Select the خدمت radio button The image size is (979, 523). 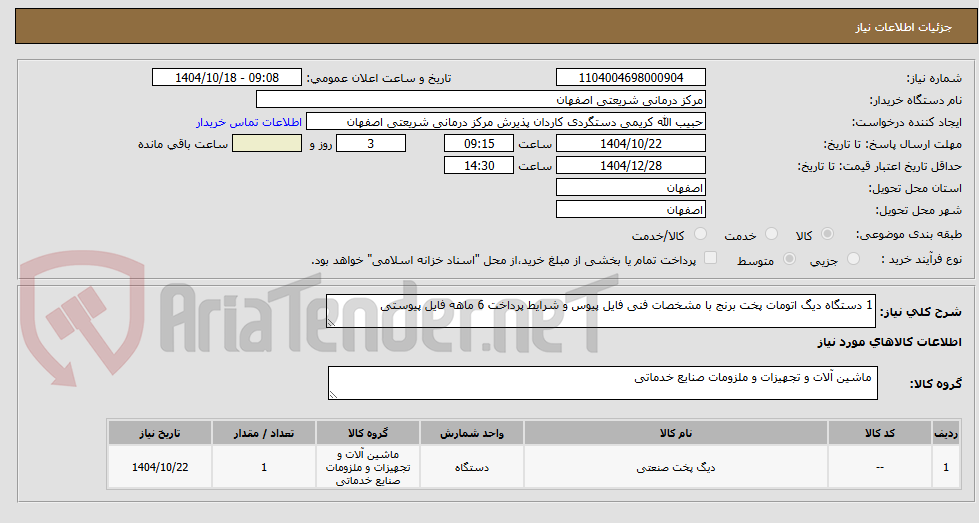[x=772, y=235]
